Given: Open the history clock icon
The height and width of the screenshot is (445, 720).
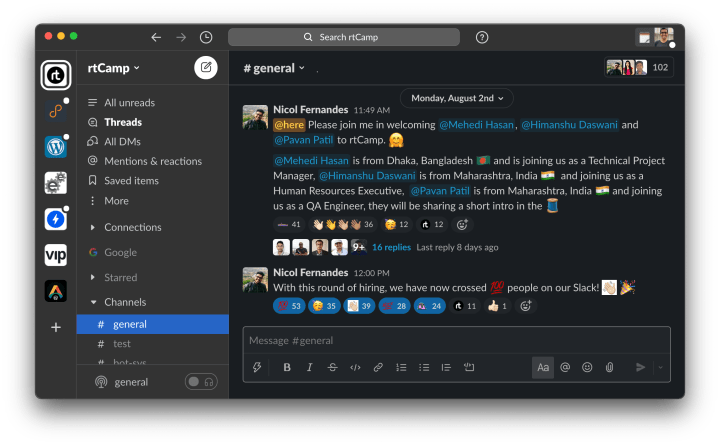Looking at the screenshot, I should (206, 37).
